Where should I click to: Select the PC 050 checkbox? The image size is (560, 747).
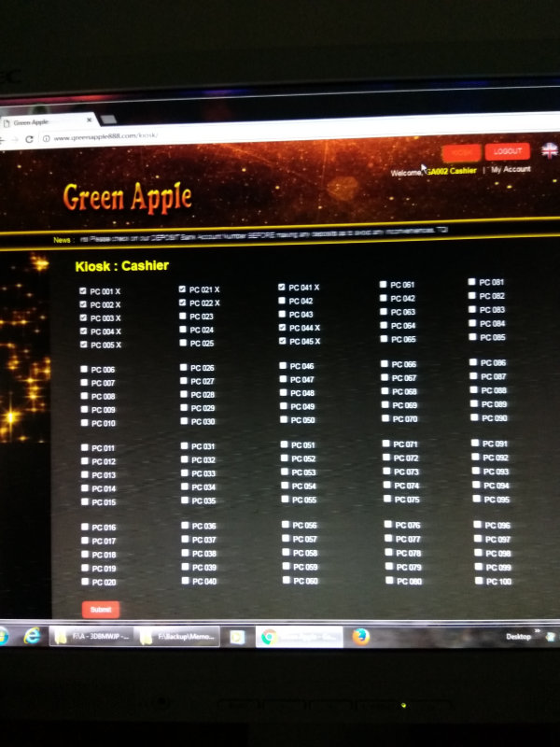point(284,420)
